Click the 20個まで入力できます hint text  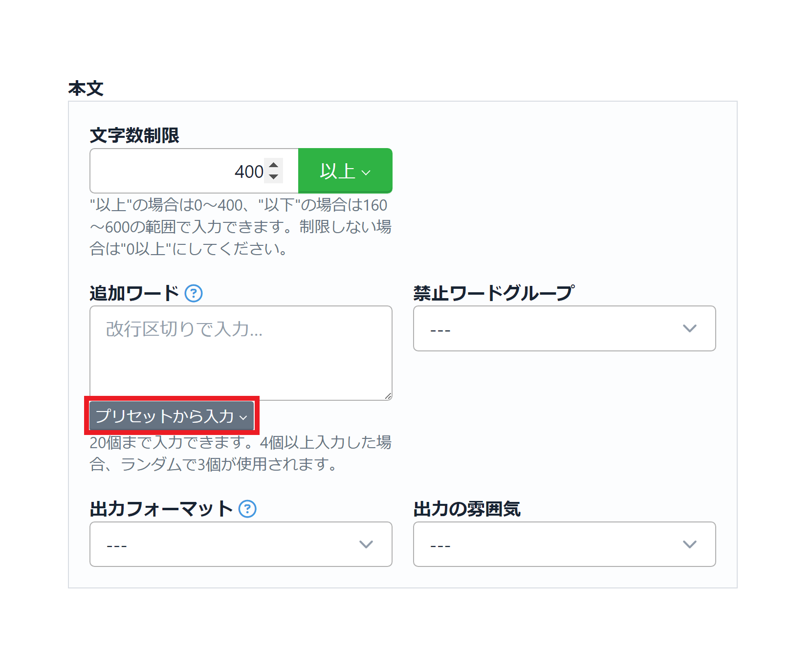(241, 453)
